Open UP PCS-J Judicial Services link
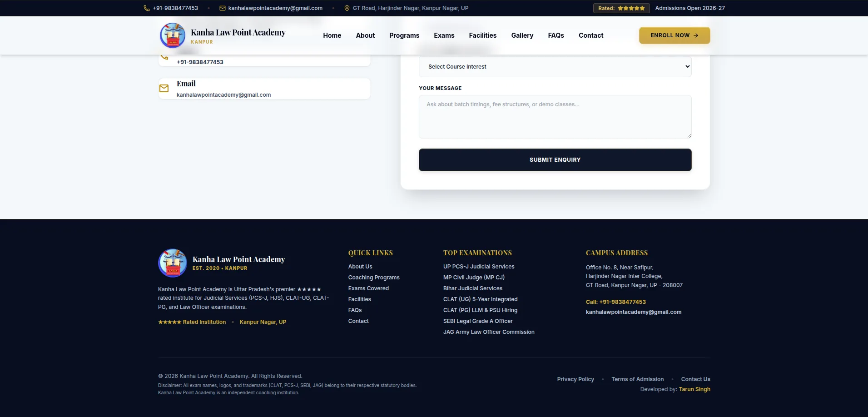This screenshot has height=417, width=868. (479, 267)
